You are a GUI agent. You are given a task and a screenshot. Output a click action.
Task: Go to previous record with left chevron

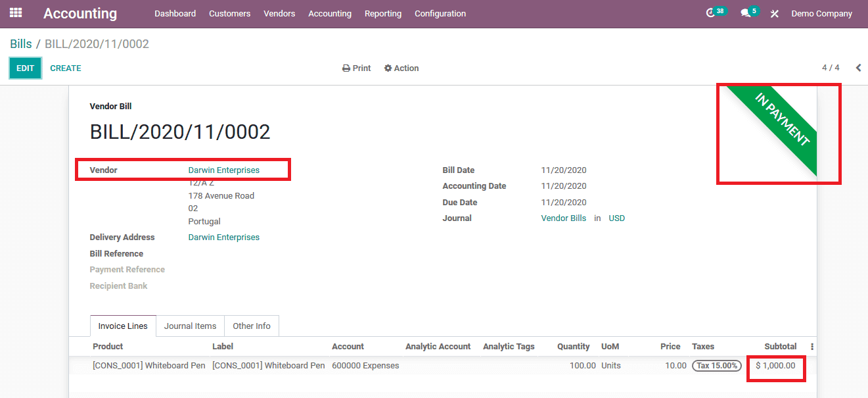858,68
